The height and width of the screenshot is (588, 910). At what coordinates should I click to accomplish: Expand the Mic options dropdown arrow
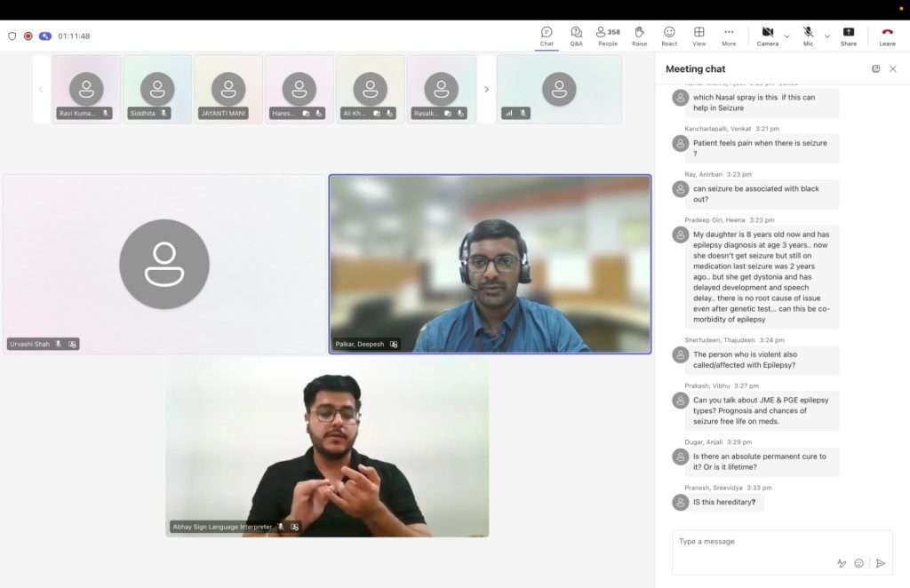tap(827, 36)
